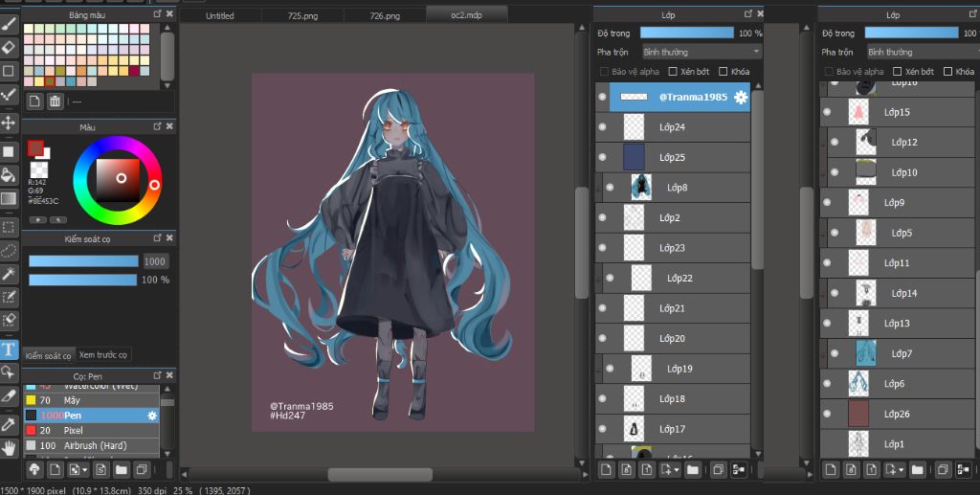Open Pha trộn dropdown in left Lớp panel
Screen dimensions: 980x495
[x=702, y=52]
